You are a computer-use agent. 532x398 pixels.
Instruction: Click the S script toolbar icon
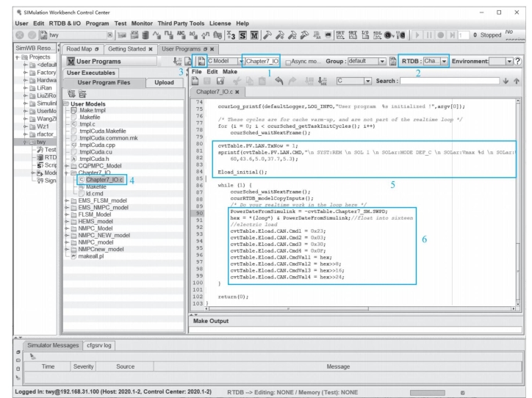(x=242, y=35)
